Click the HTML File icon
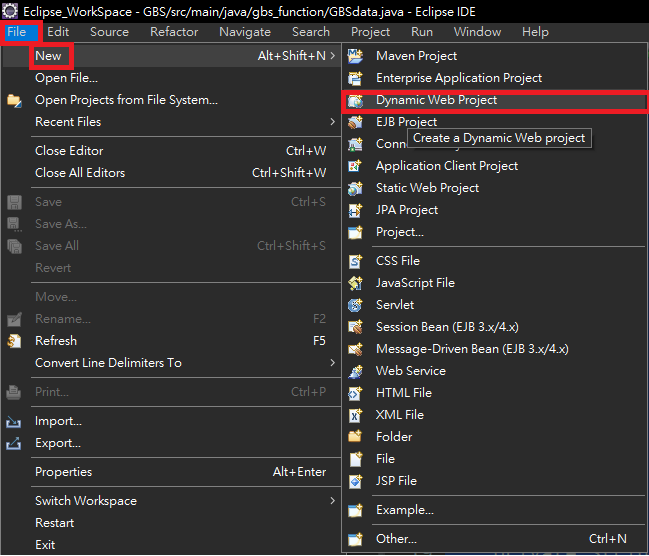Image resolution: width=649 pixels, height=556 pixels. [x=355, y=393]
